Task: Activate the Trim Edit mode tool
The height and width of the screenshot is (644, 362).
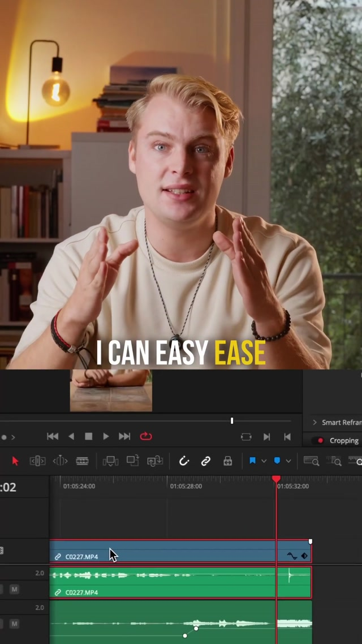Action: 37,461
